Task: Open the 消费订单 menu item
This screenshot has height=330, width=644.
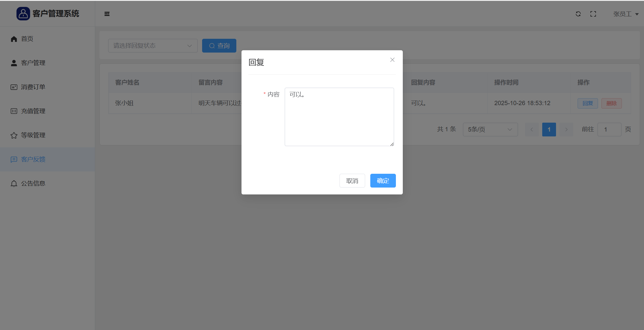Action: pyautogui.click(x=33, y=87)
